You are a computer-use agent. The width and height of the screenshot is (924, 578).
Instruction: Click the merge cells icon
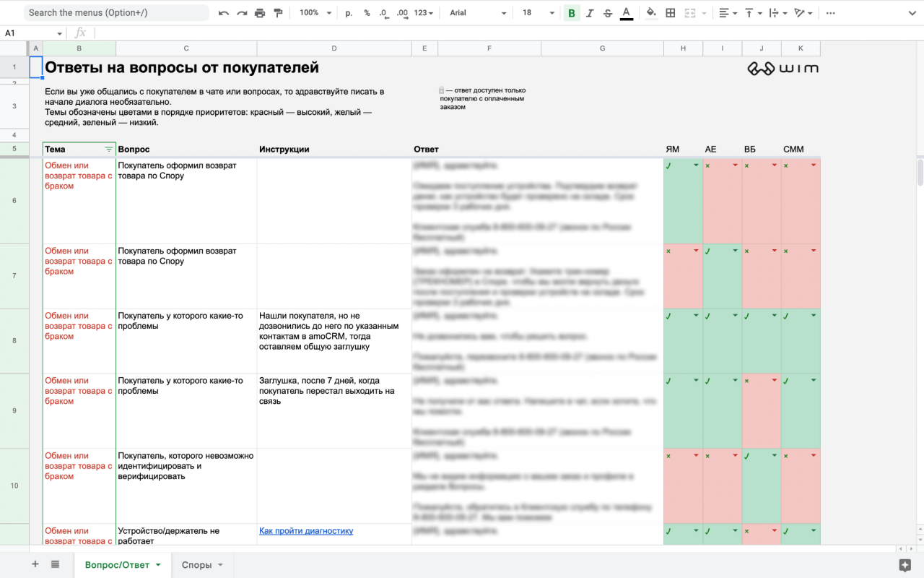coord(689,13)
